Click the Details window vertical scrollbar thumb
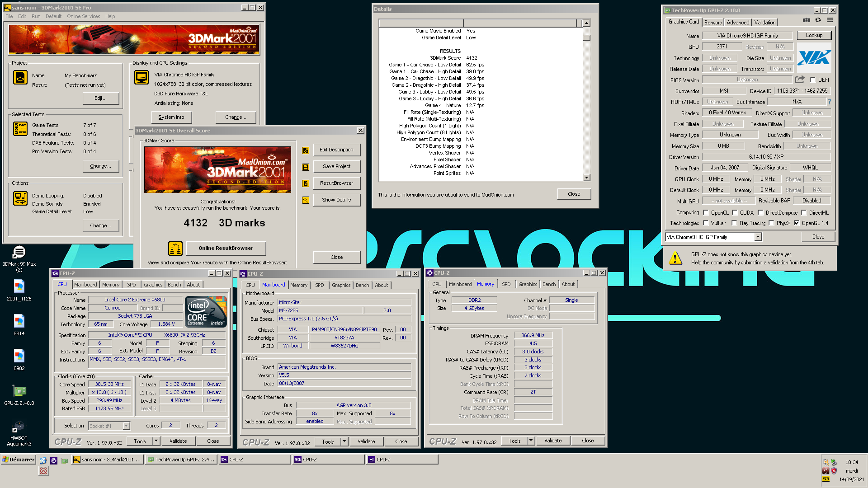This screenshot has width=868, height=488. tap(587, 38)
